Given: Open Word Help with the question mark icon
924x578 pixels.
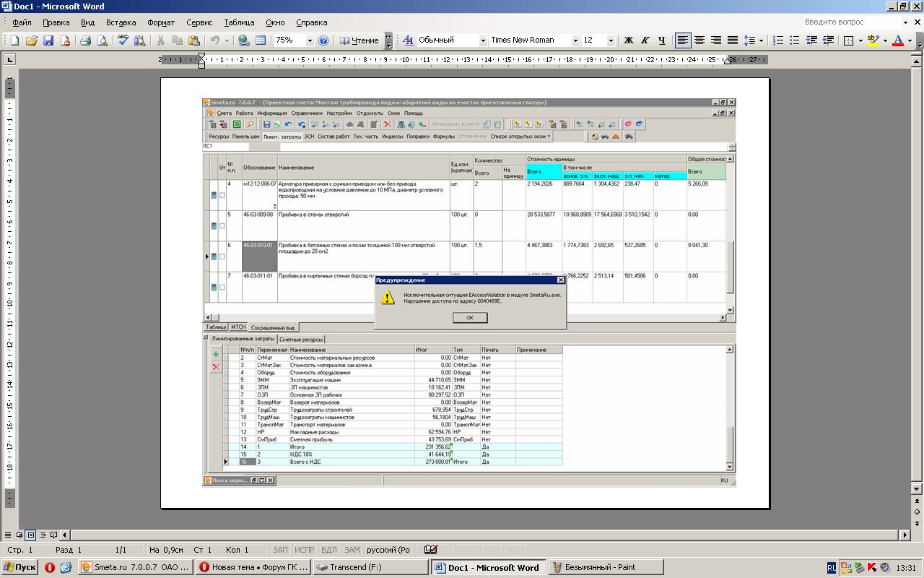Looking at the screenshot, I should (323, 40).
